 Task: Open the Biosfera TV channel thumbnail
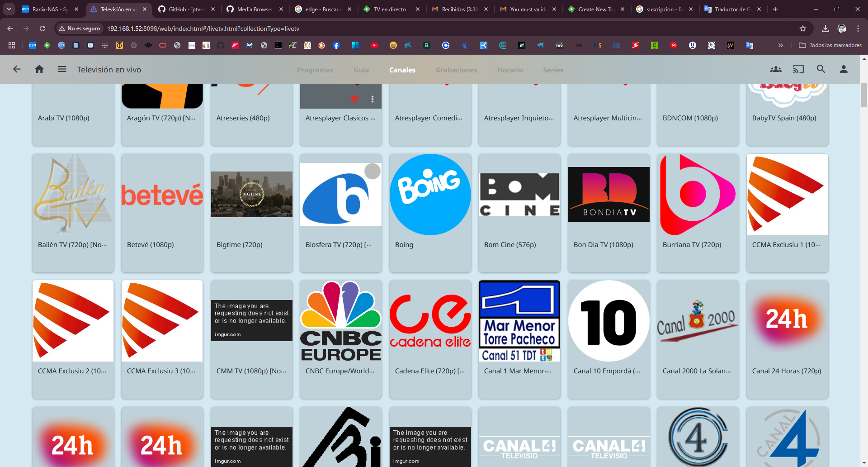click(341, 195)
